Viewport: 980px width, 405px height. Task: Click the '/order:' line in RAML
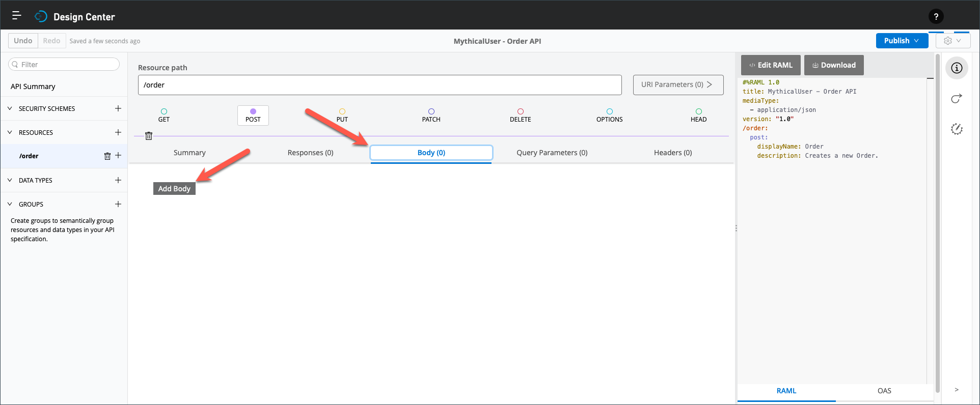pos(755,128)
